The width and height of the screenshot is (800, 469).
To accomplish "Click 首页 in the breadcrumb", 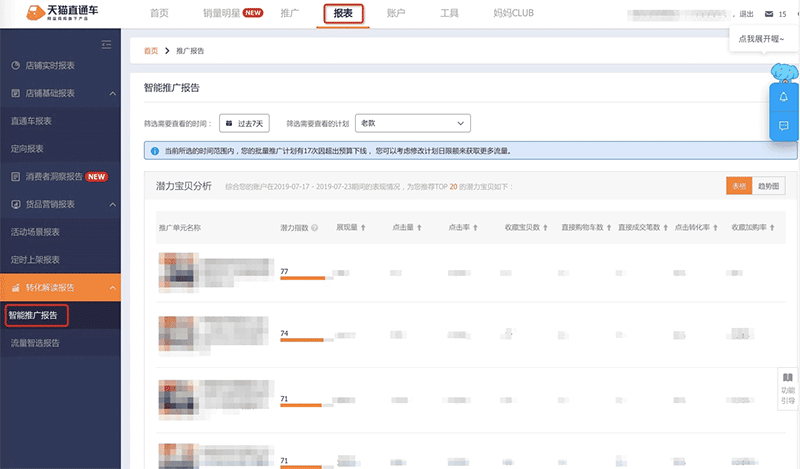I will click(150, 50).
